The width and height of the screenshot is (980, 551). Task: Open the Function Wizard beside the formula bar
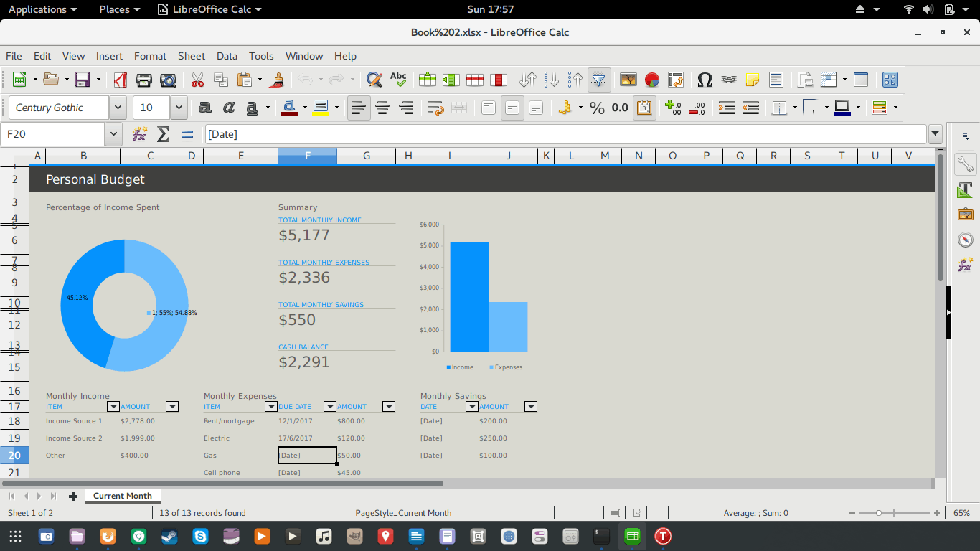click(x=140, y=134)
